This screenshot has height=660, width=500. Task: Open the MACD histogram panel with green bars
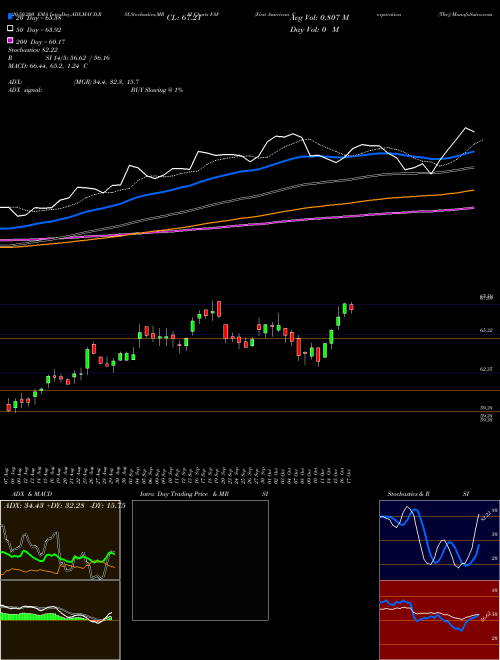pos(60,620)
